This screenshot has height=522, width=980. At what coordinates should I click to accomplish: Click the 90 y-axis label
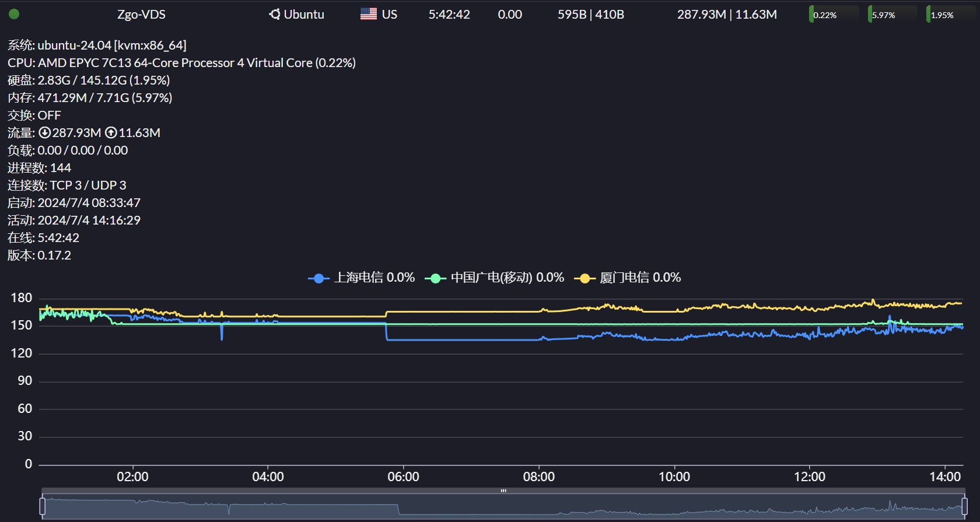pos(25,381)
